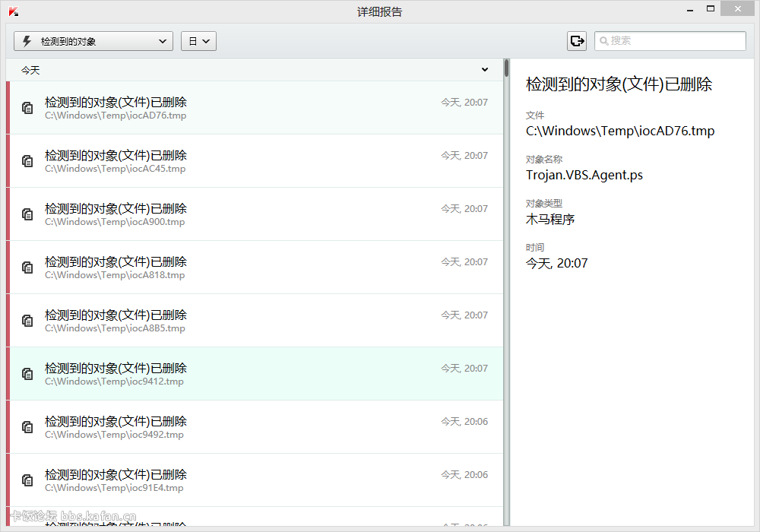Click the Kaspersky logo icon in title bar
This screenshot has height=532, width=760.
click(14, 11)
